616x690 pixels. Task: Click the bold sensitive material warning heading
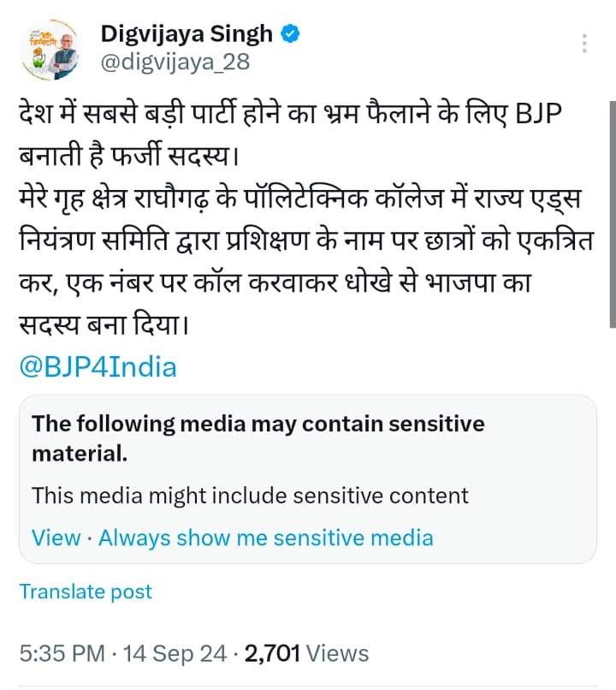point(258,437)
